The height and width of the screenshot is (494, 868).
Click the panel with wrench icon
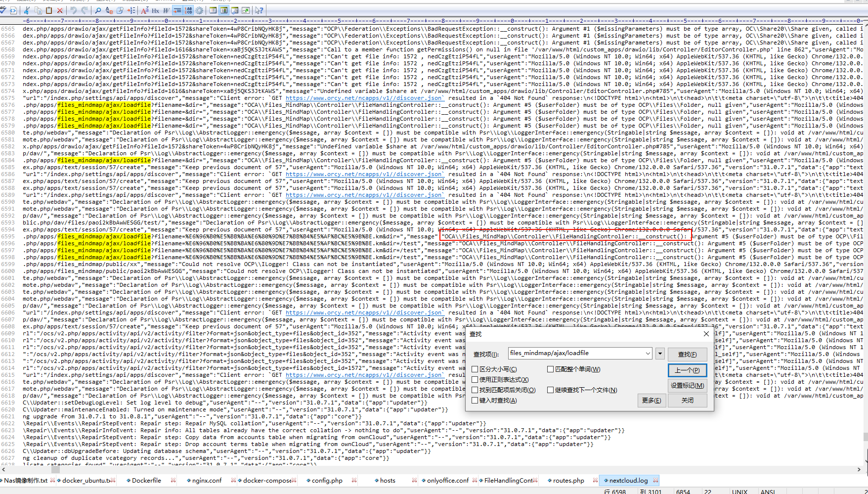(235, 10)
